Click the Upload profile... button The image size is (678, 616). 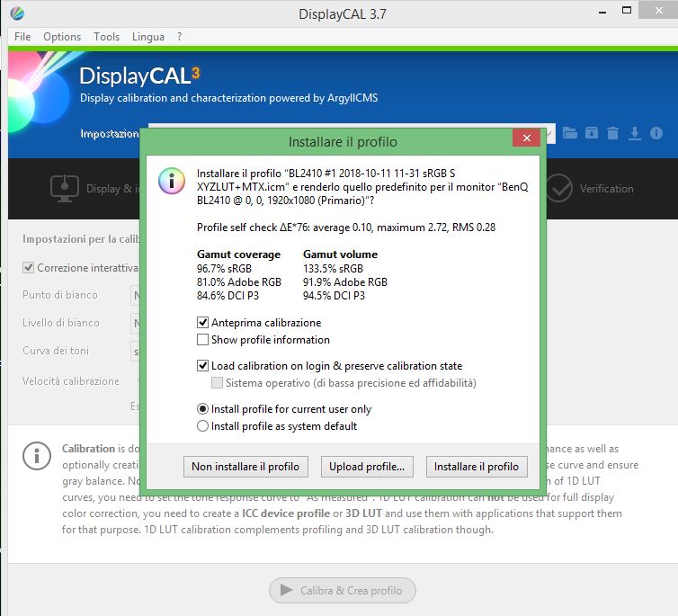367,467
